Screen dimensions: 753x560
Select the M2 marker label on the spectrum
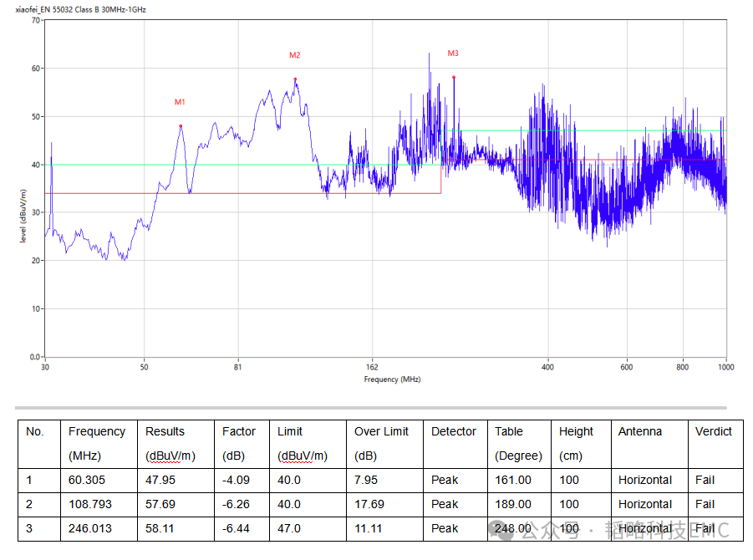[295, 55]
